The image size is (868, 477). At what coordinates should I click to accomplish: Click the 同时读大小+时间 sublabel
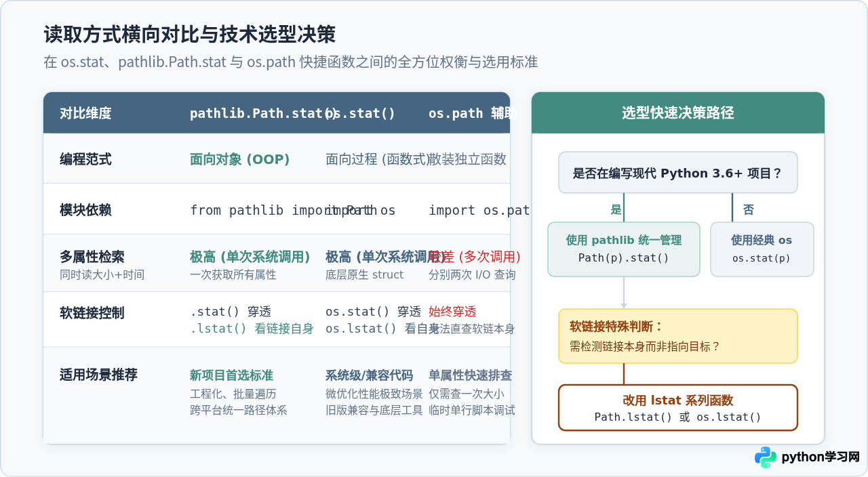102,274
